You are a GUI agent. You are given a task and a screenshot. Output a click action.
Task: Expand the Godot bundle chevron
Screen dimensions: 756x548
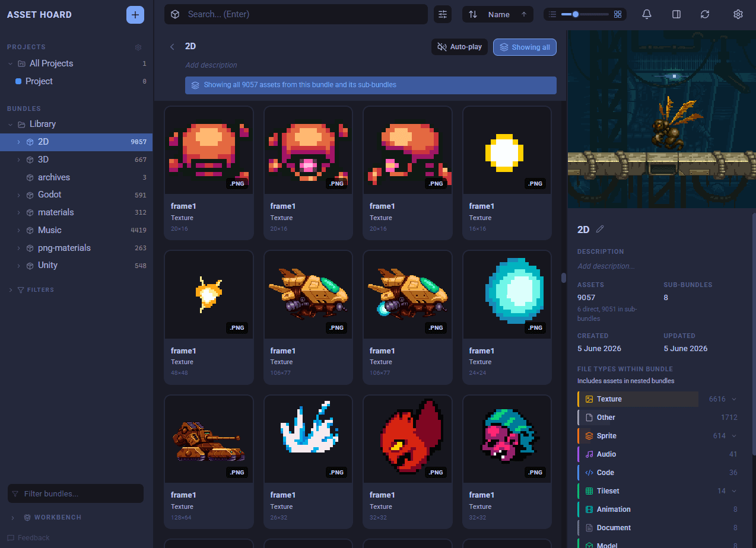(x=18, y=195)
